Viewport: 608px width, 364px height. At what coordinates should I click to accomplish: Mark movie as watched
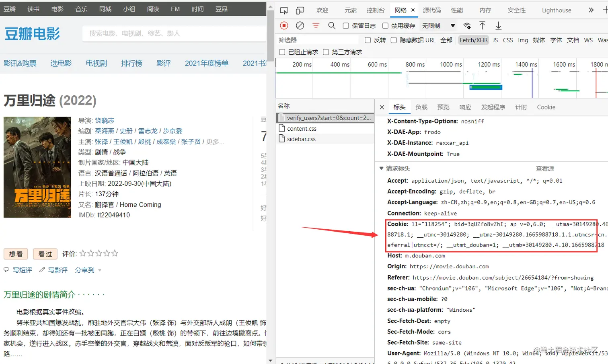(45, 254)
